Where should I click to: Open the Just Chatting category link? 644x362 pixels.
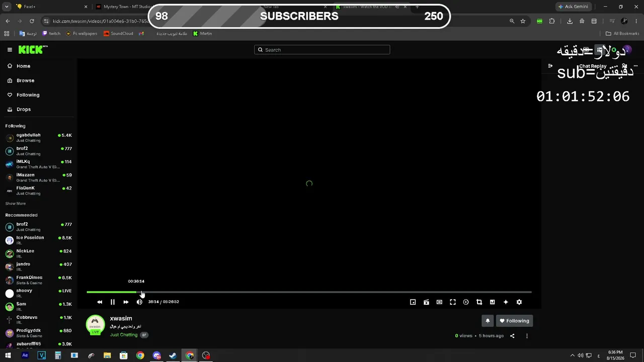124,335
